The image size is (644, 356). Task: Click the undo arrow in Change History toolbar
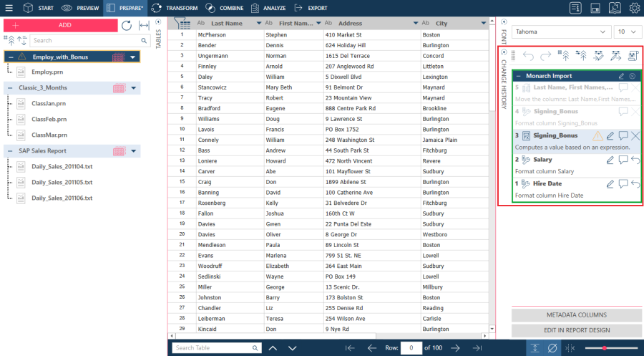[528, 55]
